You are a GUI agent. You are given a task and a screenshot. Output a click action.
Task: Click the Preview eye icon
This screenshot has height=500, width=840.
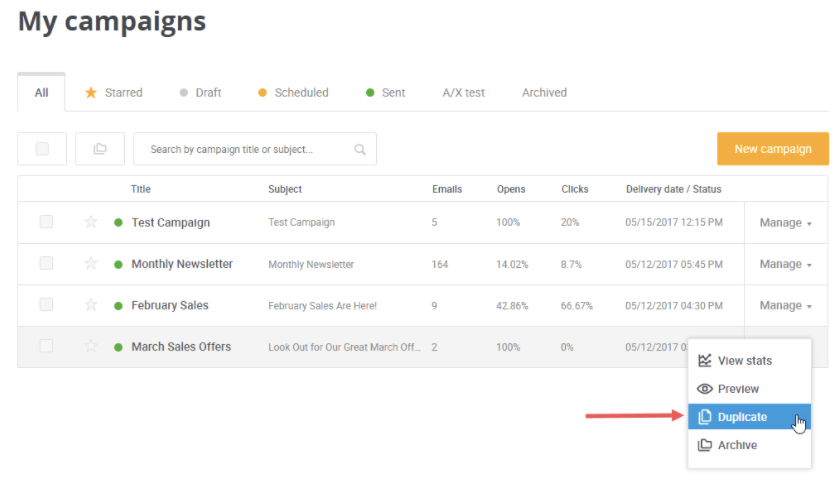coord(704,389)
